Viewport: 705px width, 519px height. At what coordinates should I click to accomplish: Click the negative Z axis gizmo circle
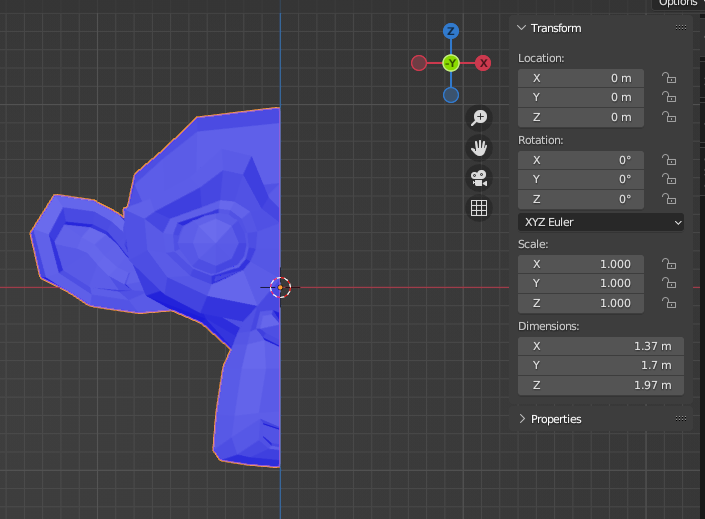pos(451,95)
